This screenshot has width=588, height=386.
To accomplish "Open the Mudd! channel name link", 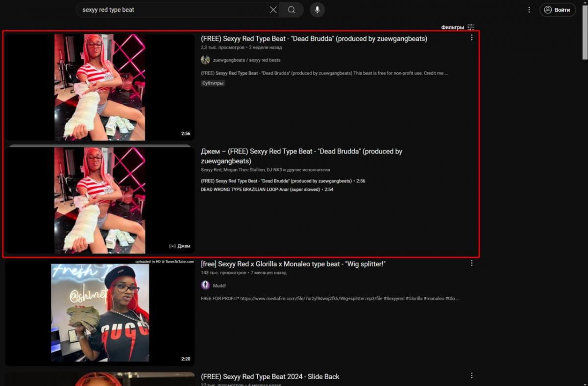I will [219, 285].
